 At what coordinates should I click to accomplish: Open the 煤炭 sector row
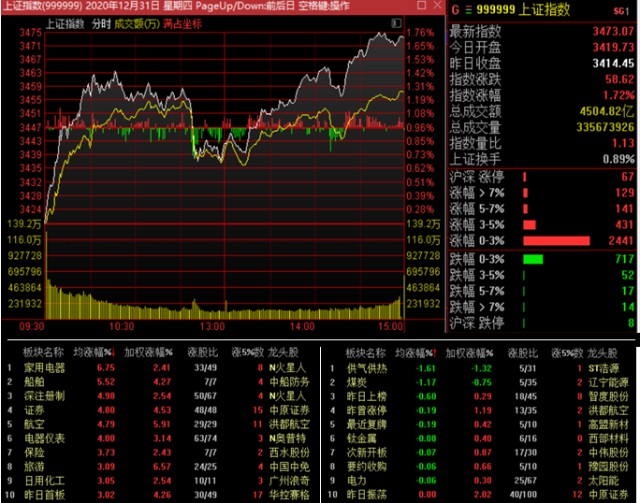[358, 381]
